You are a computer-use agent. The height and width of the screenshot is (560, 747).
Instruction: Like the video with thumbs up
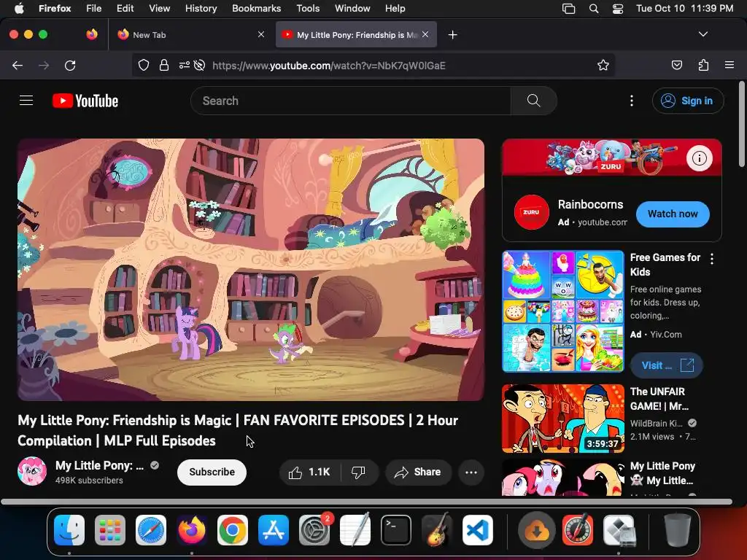click(309, 472)
